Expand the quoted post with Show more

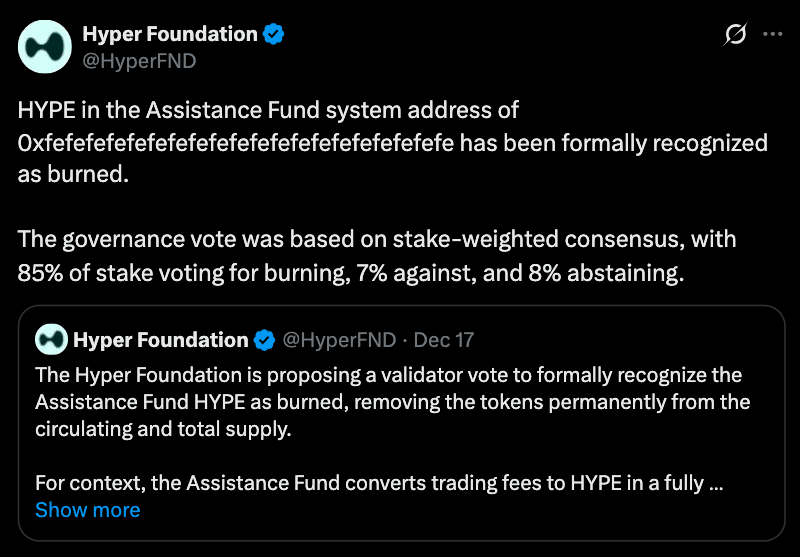87,510
